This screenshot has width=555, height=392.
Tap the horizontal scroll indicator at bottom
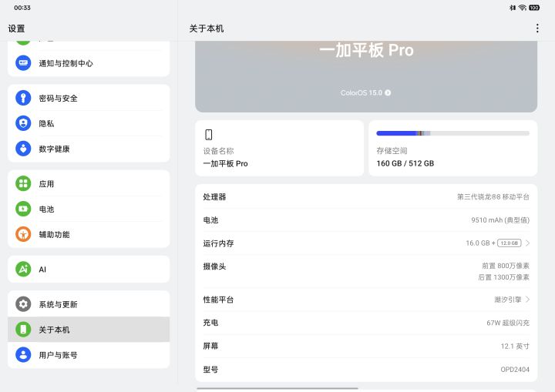277,388
